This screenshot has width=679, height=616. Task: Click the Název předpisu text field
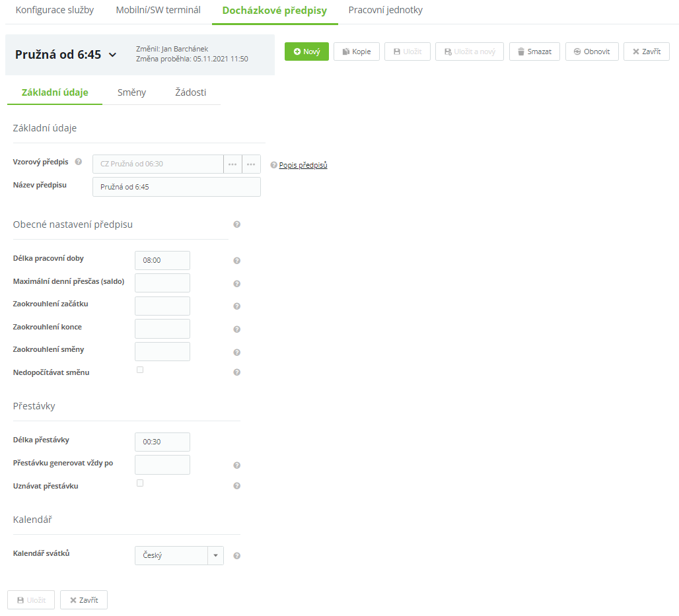click(176, 187)
